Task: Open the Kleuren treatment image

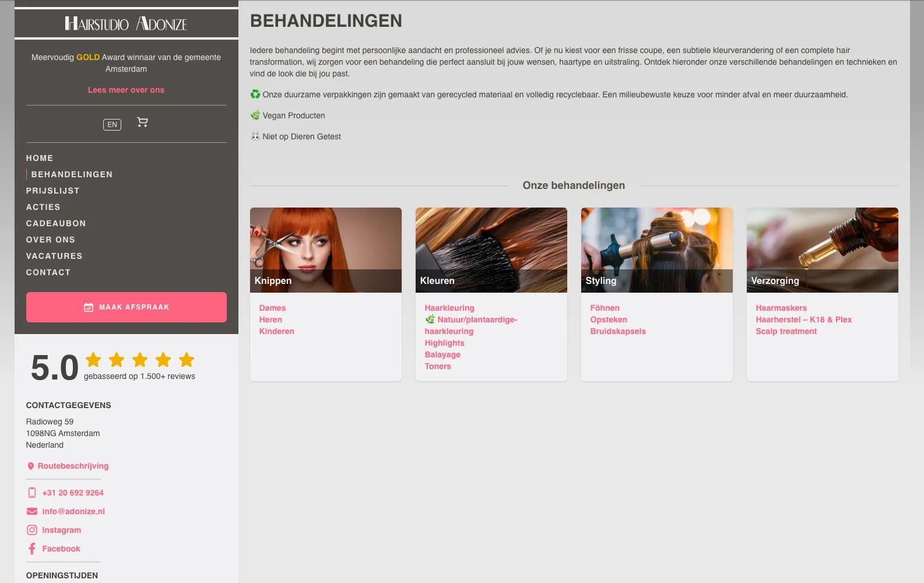Action: [x=491, y=250]
